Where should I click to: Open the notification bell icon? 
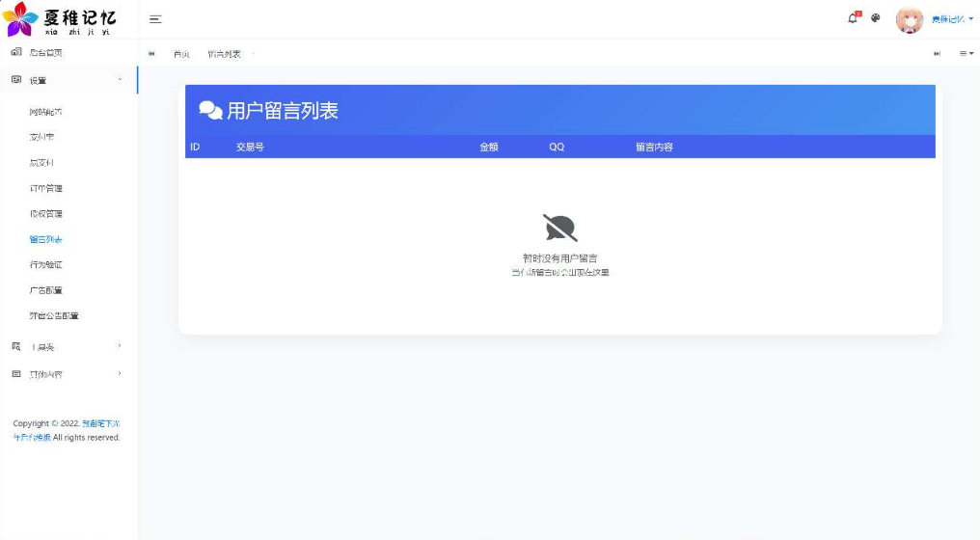click(x=853, y=18)
